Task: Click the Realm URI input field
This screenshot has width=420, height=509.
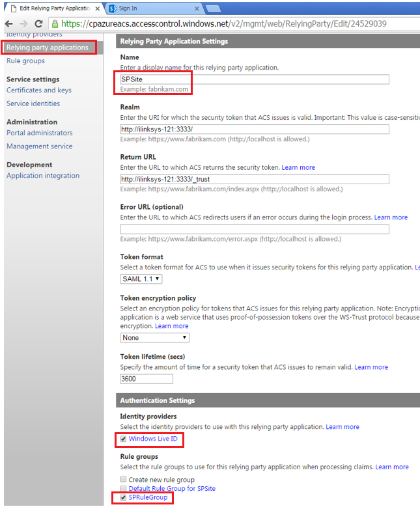Action: pos(255,129)
